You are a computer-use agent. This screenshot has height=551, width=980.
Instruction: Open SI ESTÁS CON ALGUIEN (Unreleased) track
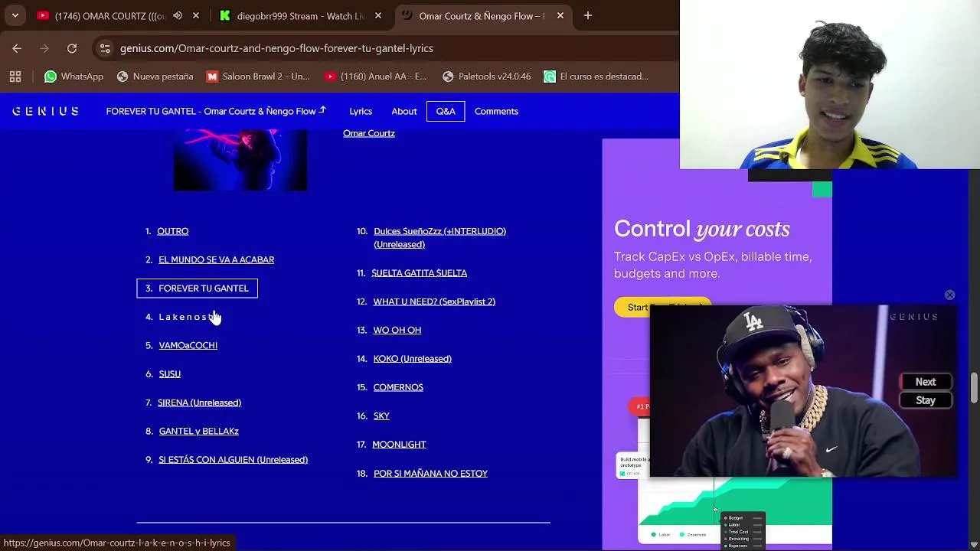point(233,460)
